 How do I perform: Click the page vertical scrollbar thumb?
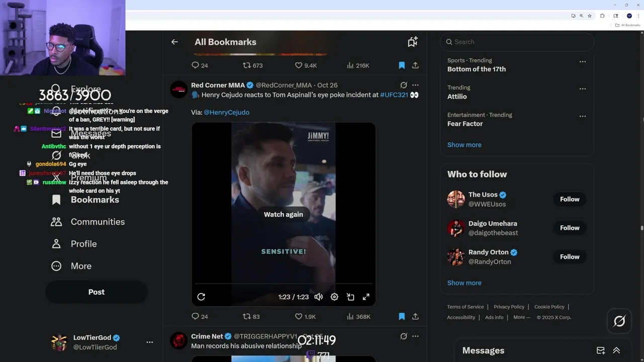[641, 228]
